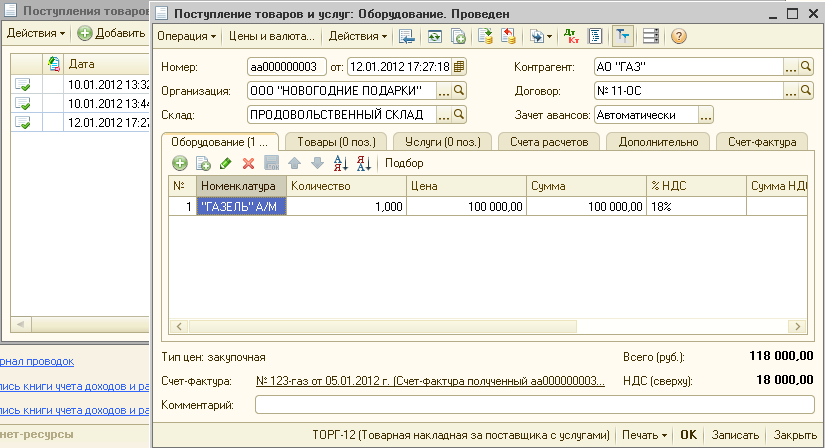825x448 pixels.
Task: Delete table row with red X icon
Action: pyautogui.click(x=248, y=163)
